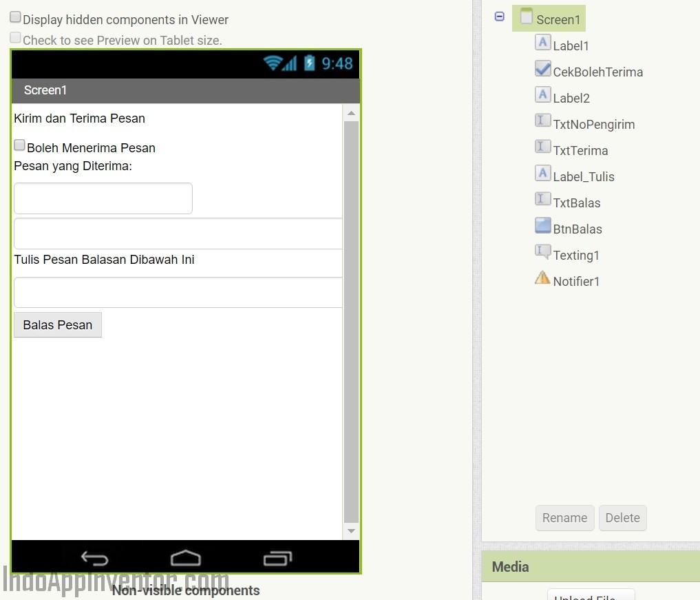The image size is (700, 600).
Task: Click the recent apps icon in preview
Action: (277, 558)
